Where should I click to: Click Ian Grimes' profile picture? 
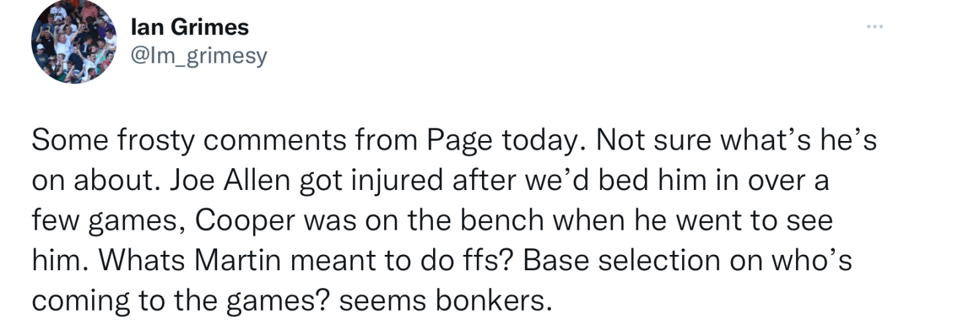click(73, 41)
